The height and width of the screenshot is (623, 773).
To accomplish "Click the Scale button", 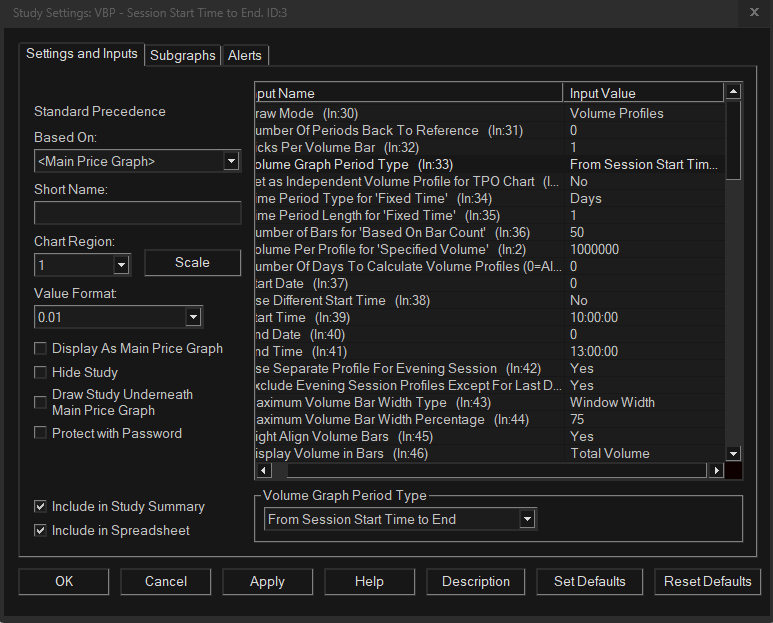I will coord(192,262).
